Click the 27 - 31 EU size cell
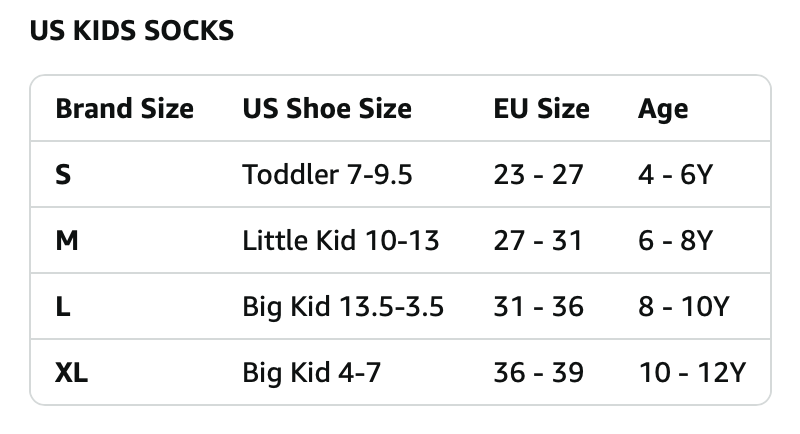The width and height of the screenshot is (800, 434). [538, 241]
